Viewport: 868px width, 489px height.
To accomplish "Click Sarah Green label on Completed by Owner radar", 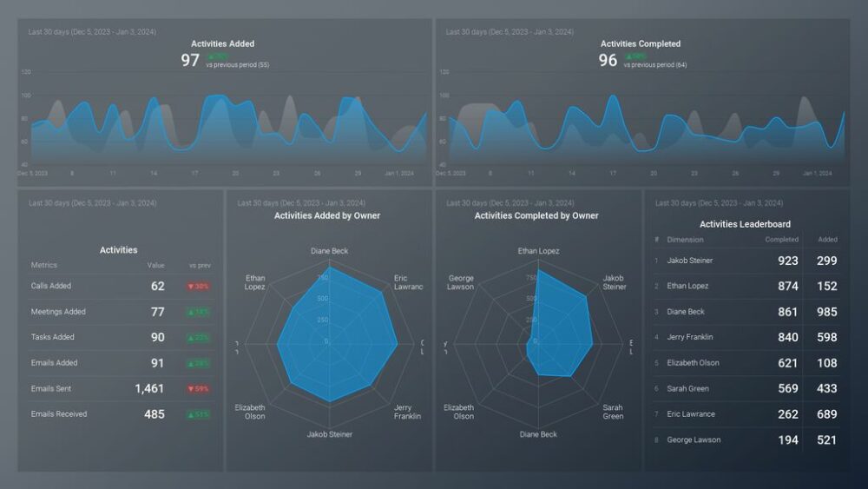I will (x=613, y=412).
